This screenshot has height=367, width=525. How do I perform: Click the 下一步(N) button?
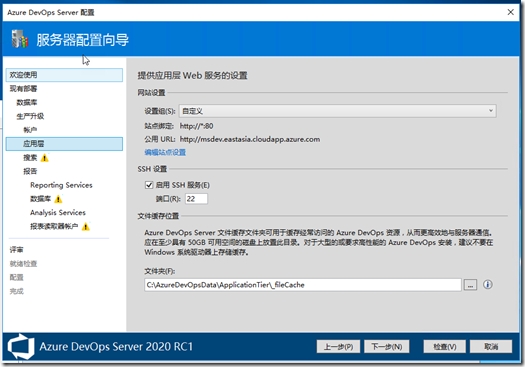[x=387, y=347]
